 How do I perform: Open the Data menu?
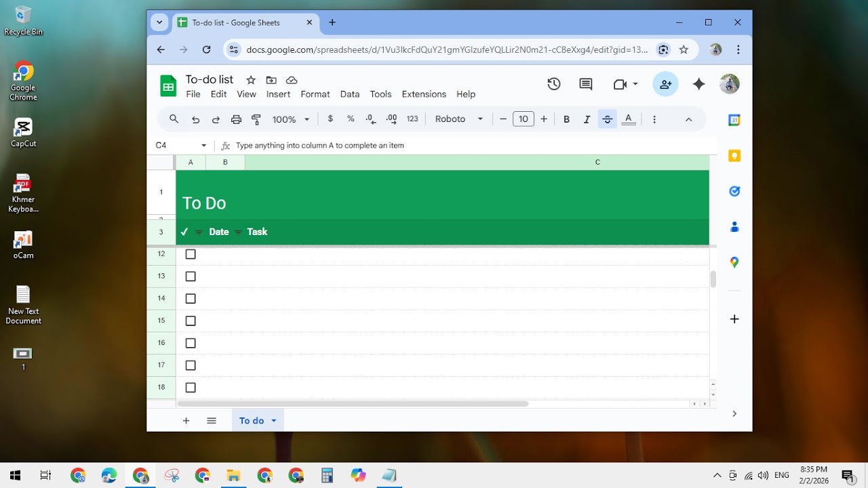coord(350,94)
